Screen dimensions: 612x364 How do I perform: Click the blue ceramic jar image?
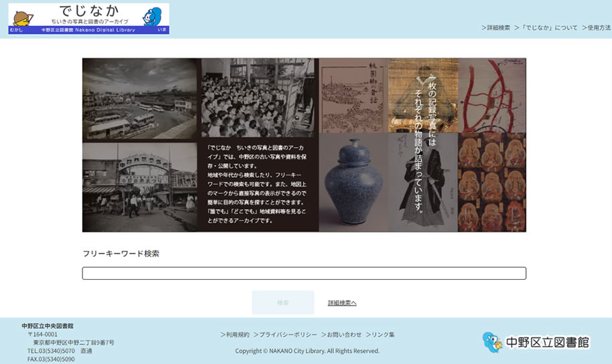[354, 182]
